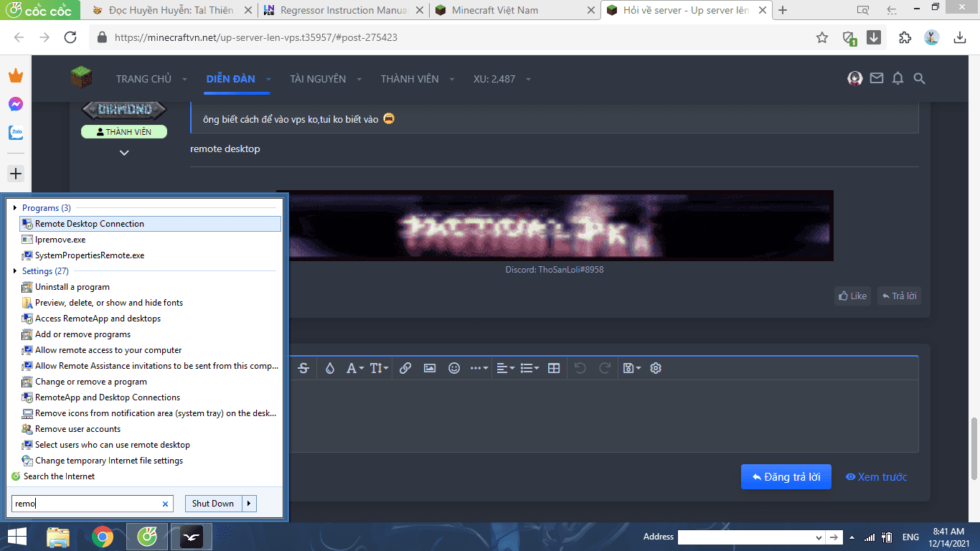
Task: Bookmark this page with the star icon
Action: (x=822, y=37)
